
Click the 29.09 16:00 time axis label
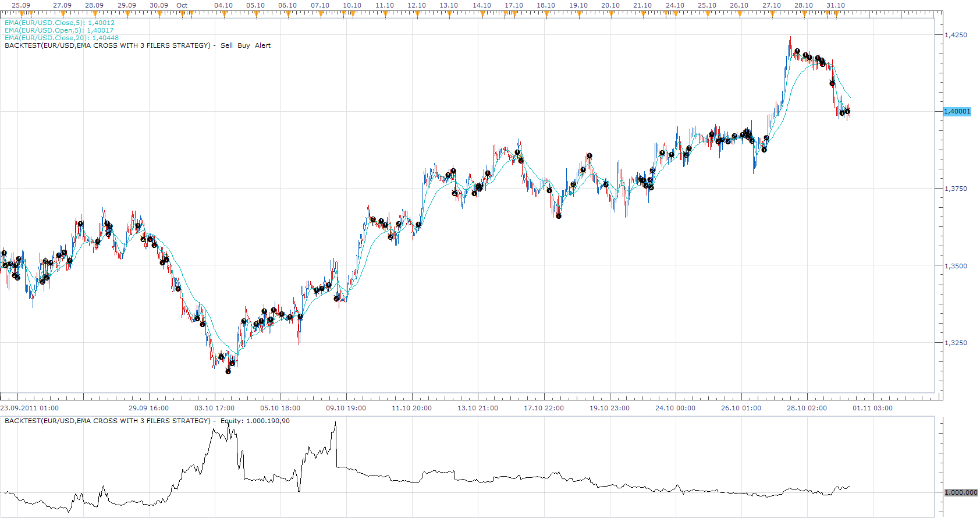coord(148,408)
